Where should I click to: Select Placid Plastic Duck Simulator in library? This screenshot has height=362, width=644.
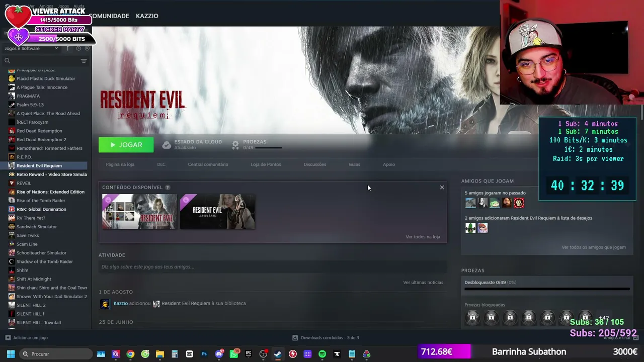tap(46, 78)
